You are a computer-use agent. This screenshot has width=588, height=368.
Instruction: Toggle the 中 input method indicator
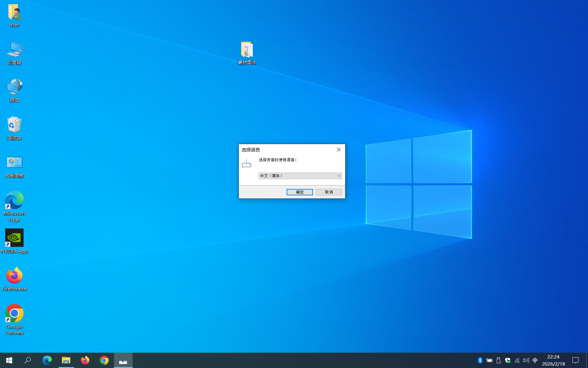point(535,360)
